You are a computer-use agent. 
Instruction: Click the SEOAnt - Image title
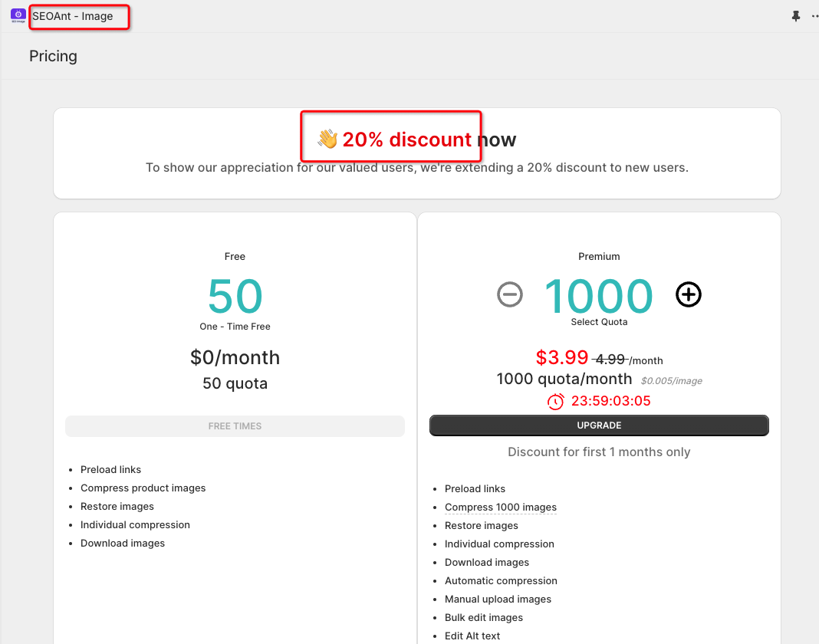tap(73, 16)
